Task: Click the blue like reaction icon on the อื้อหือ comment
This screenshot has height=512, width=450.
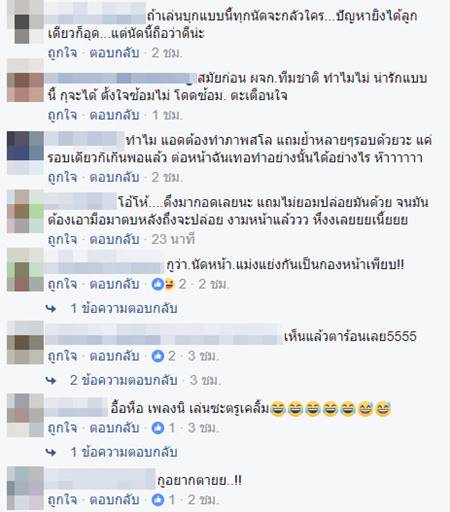Action: pos(158,428)
